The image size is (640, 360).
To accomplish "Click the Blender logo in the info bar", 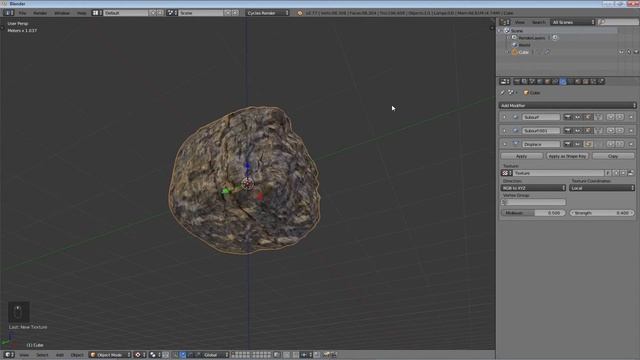I will tap(300, 13).
